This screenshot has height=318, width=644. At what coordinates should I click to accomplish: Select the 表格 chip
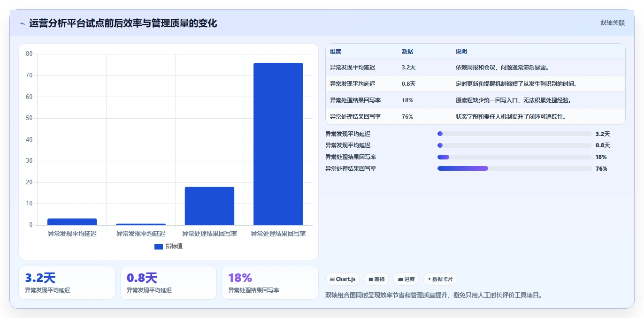click(x=376, y=279)
